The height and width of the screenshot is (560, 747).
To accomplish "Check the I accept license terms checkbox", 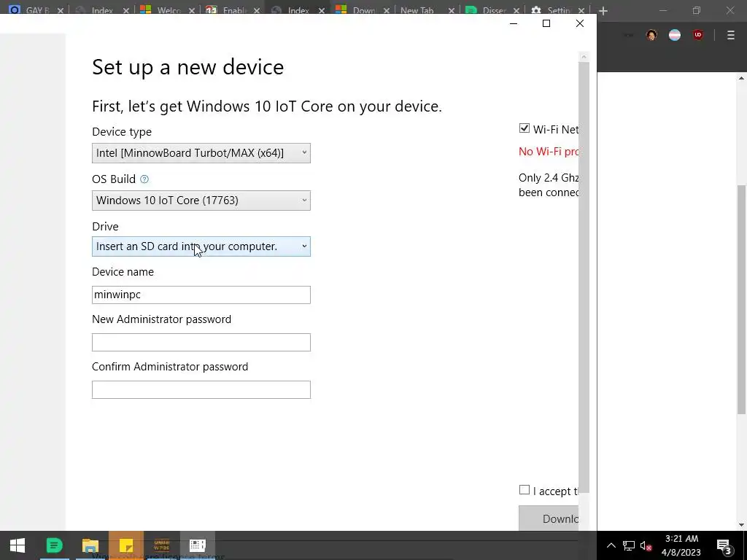I will click(x=524, y=490).
